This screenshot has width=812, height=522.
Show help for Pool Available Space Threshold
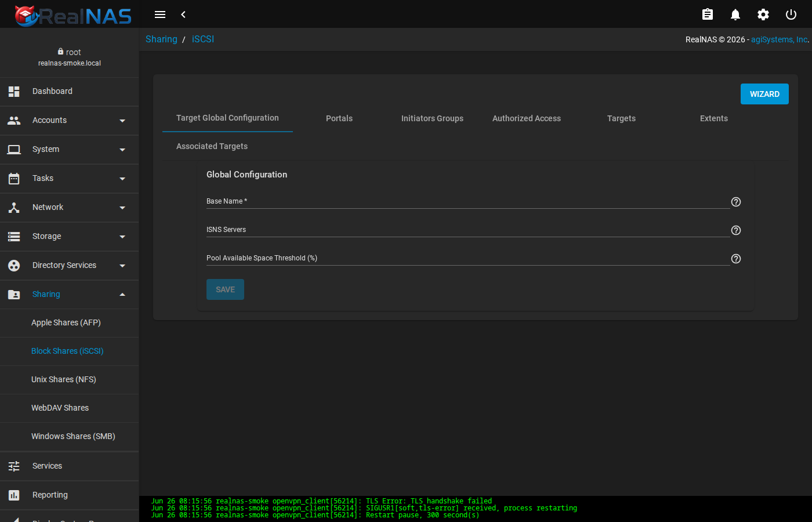736,259
